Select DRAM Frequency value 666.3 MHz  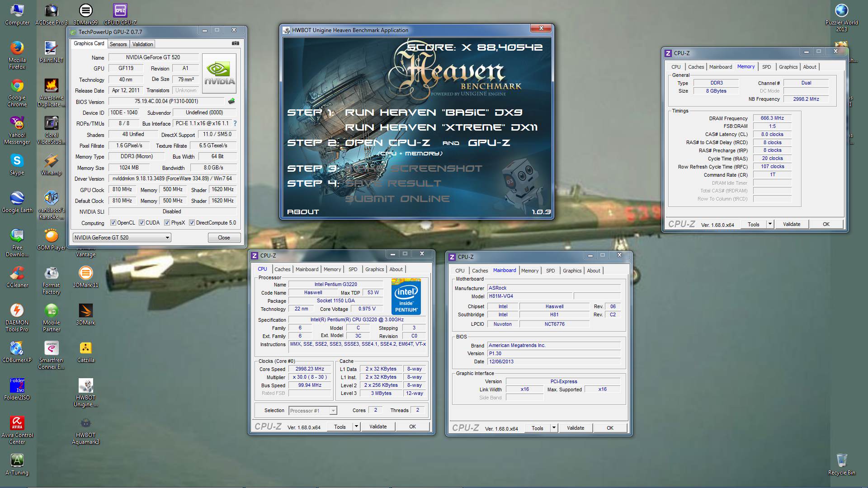[772, 118]
